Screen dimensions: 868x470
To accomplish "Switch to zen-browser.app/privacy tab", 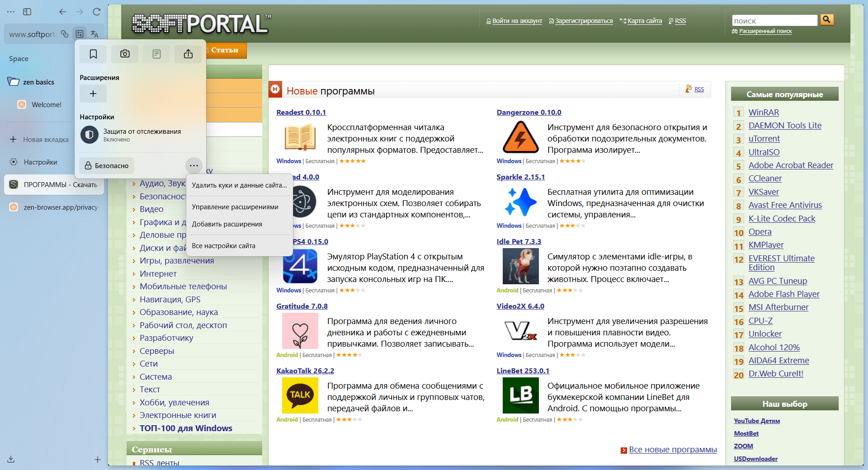I will [54, 207].
